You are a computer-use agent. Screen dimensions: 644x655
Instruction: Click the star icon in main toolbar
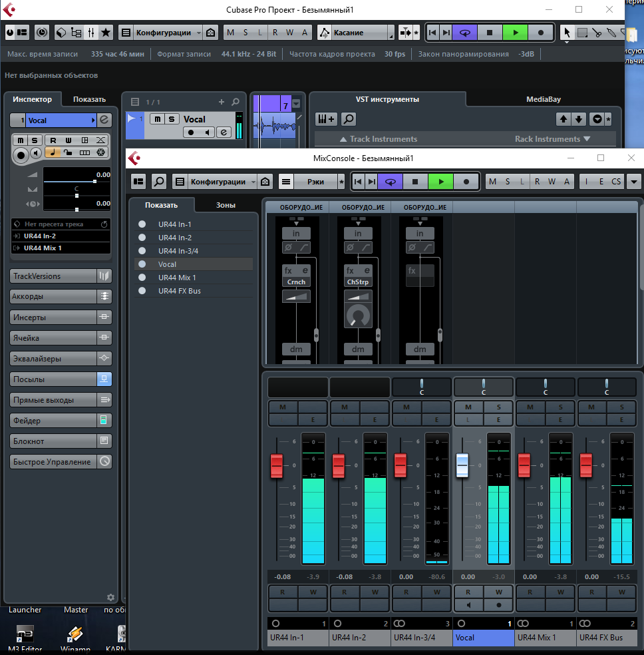(x=106, y=33)
